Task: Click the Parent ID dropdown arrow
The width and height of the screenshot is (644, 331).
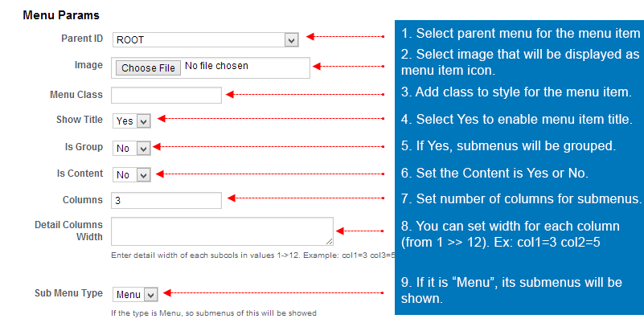Action: coord(292,40)
